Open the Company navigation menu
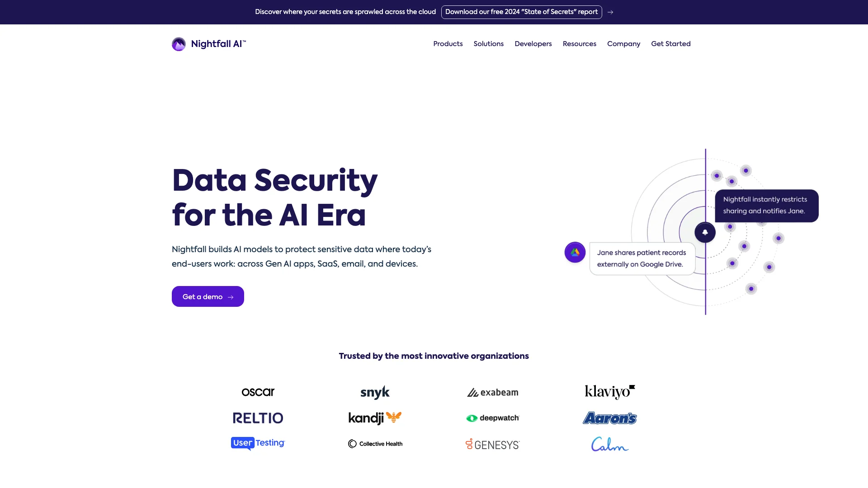Screen dimensions: 868x488 (x=623, y=44)
